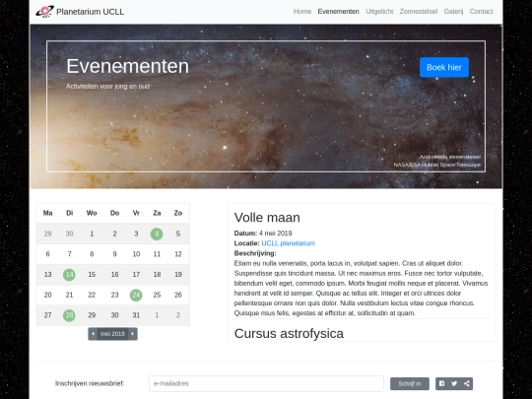Open the Contact menu item

tap(481, 12)
